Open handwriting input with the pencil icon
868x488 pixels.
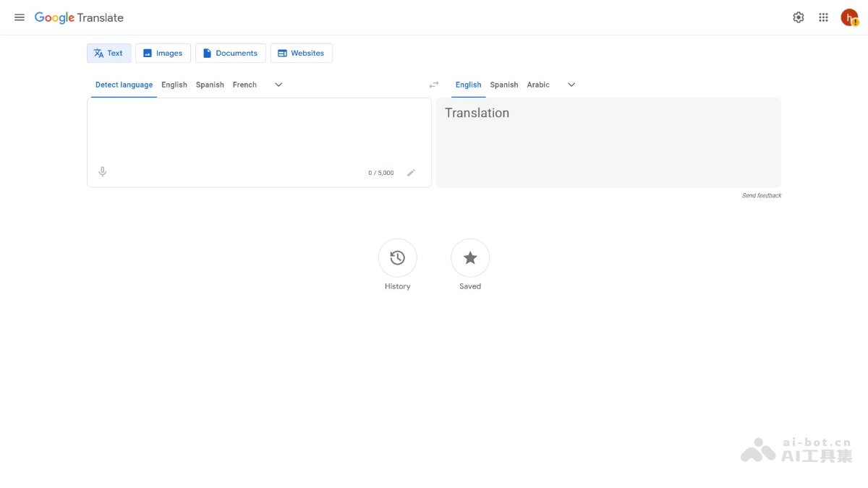[411, 172]
